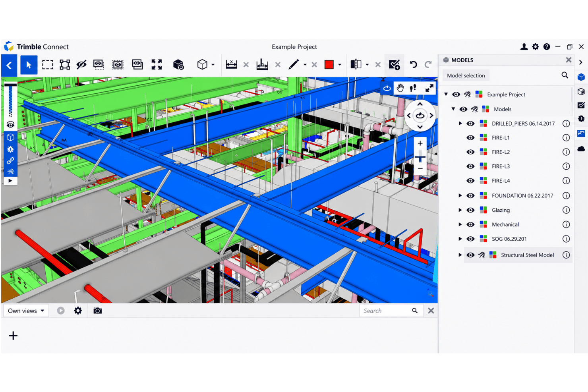Screen dimensions: 588x392
Task: Select the FIRE-L2 model row
Action: click(518, 152)
